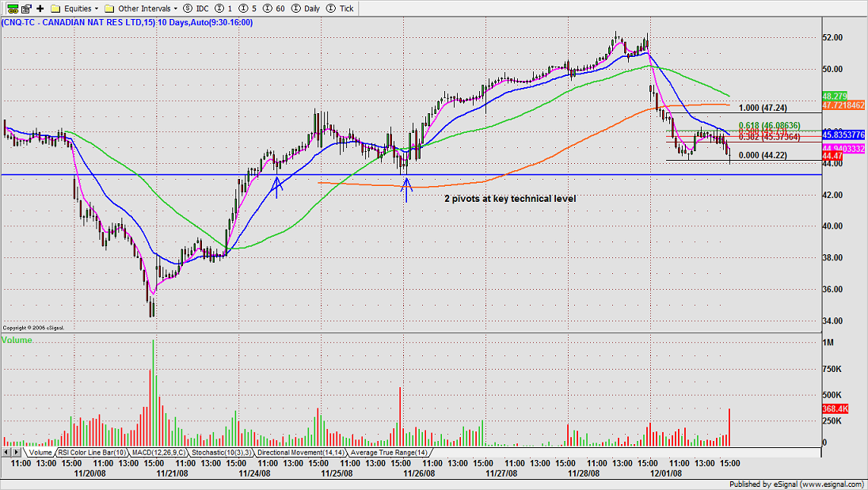This screenshot has height=490, width=868.
Task: Click the black plus crosshair icon
Action: pyautogui.click(x=40, y=8)
